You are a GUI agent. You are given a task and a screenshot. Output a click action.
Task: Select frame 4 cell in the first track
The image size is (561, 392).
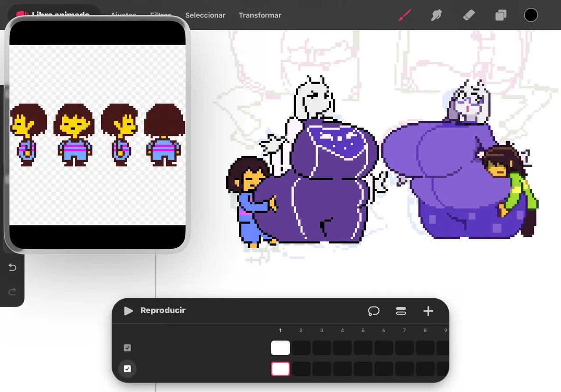click(342, 348)
